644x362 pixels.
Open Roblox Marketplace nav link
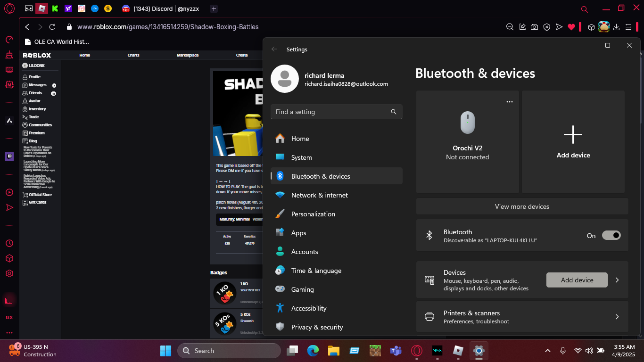coord(188,55)
